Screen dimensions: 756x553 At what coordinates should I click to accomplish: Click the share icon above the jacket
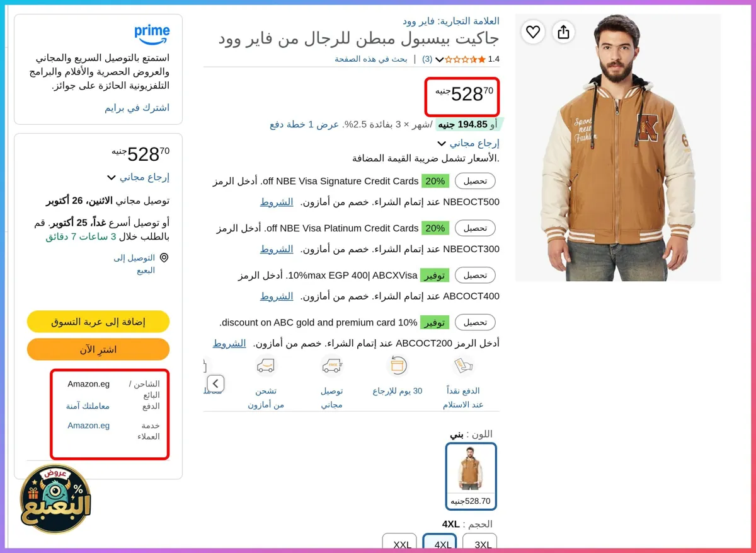563,32
